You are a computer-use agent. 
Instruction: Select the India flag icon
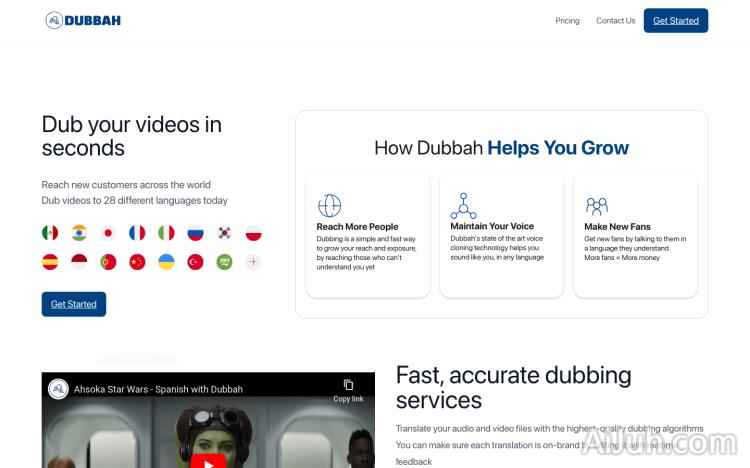(x=79, y=232)
